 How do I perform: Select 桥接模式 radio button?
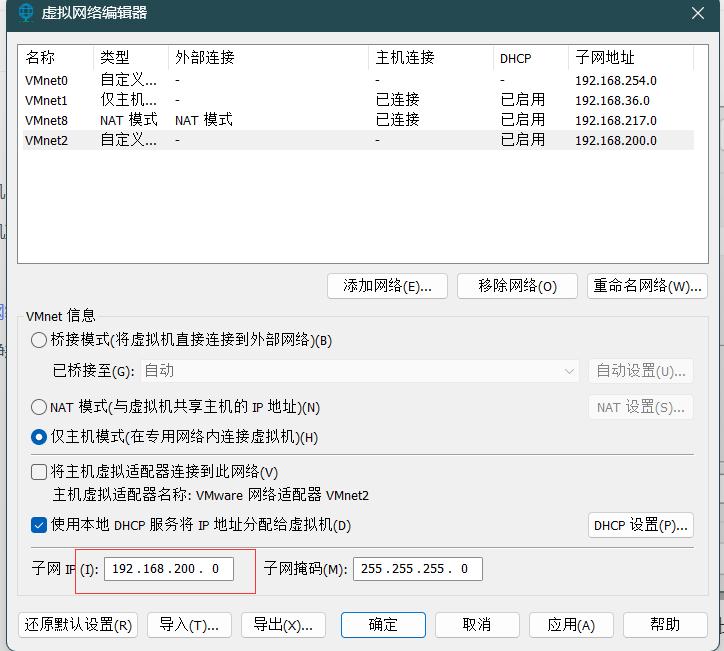[39, 340]
